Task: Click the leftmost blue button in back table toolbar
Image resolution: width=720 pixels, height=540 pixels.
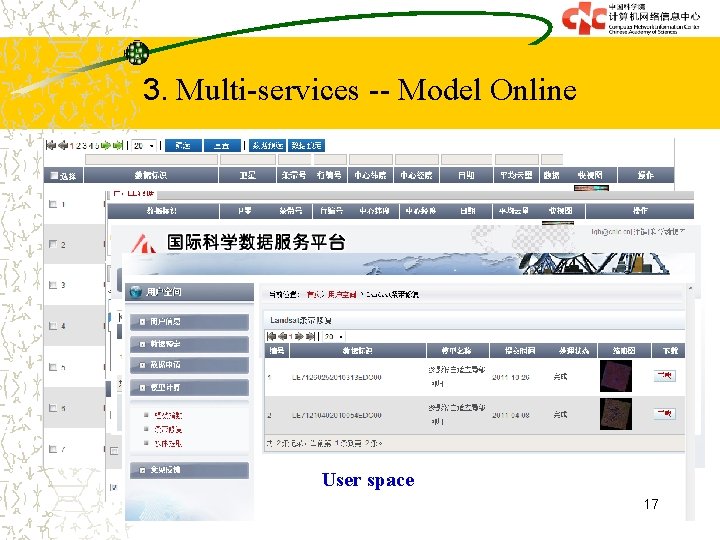Action: click(x=183, y=146)
